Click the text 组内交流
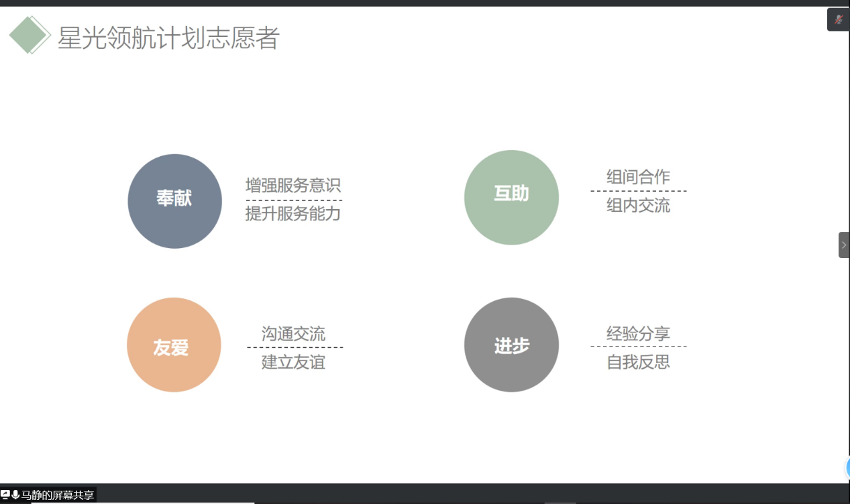 pos(638,206)
